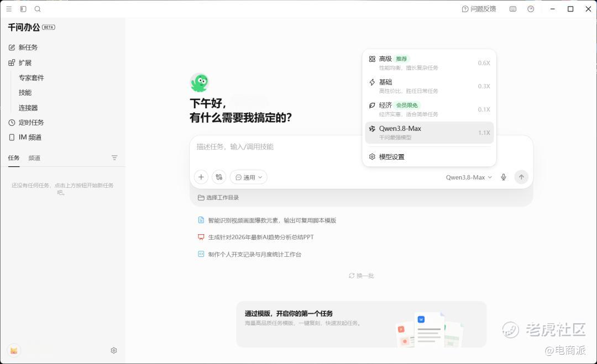Click the 经济 leaf icon
This screenshot has height=364, width=597.
click(373, 105)
